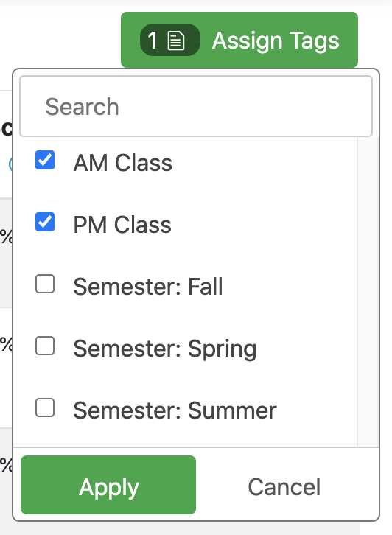The height and width of the screenshot is (535, 392).
Task: Click the partially hidden bold column header
Action: (6, 129)
